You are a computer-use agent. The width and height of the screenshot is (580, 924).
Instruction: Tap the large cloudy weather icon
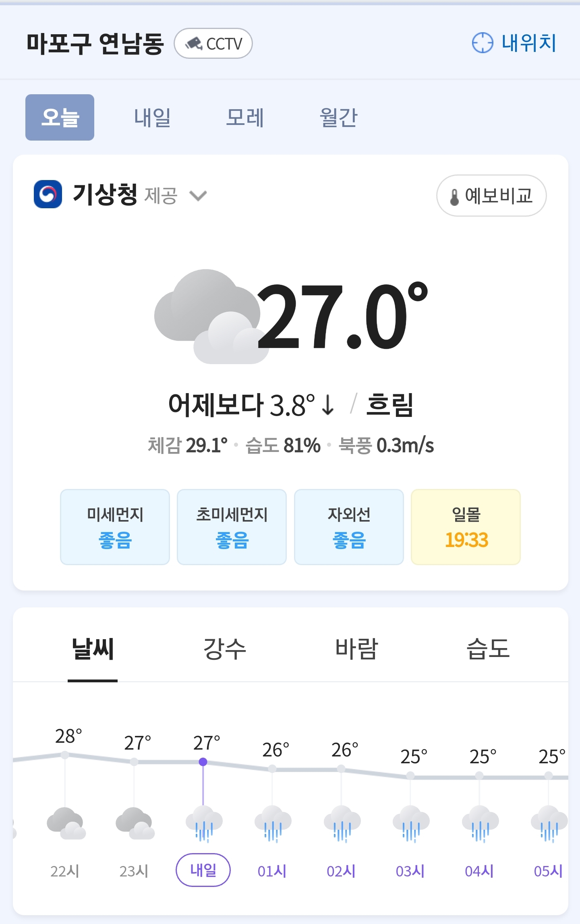[207, 317]
